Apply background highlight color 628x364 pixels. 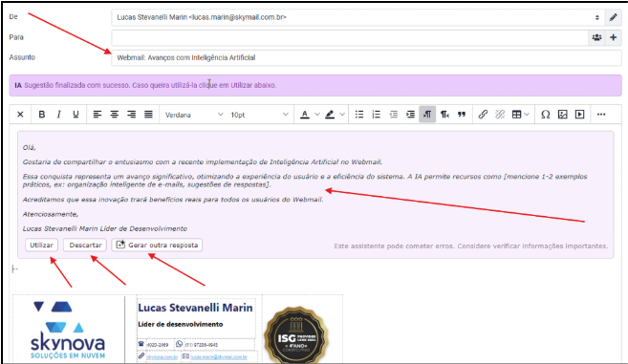pyautogui.click(x=330, y=115)
